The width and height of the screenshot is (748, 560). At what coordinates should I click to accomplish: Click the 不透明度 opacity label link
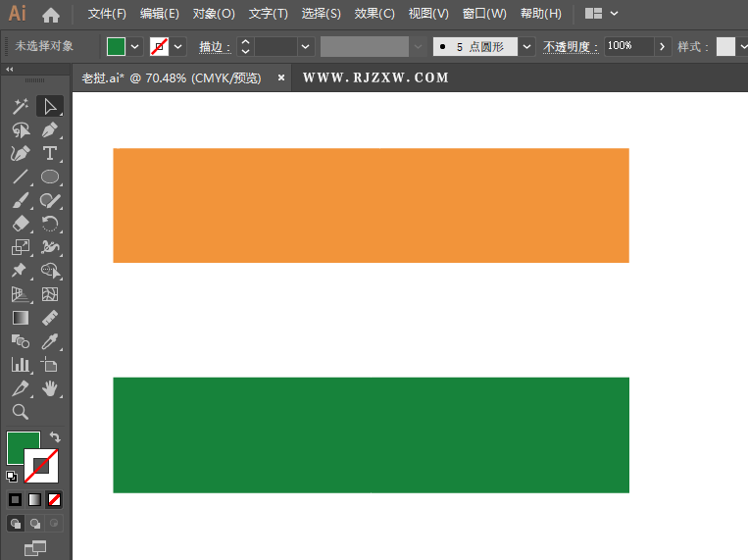[571, 46]
